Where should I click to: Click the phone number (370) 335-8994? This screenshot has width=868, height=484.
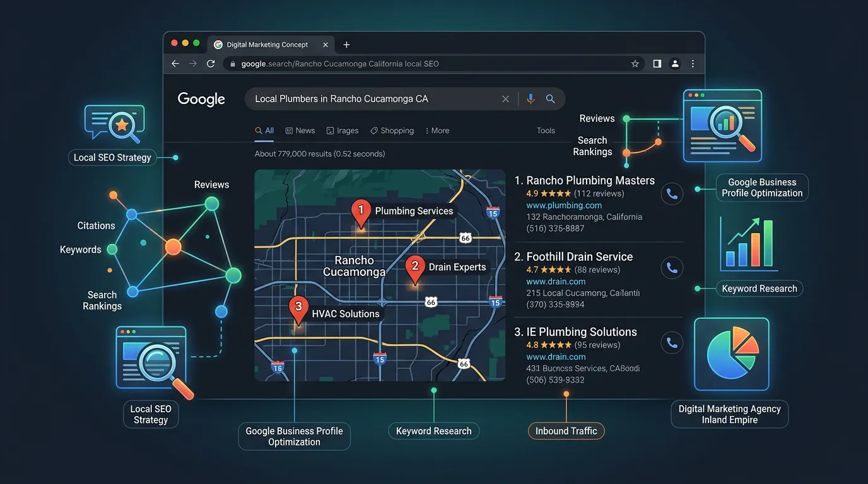click(x=555, y=304)
